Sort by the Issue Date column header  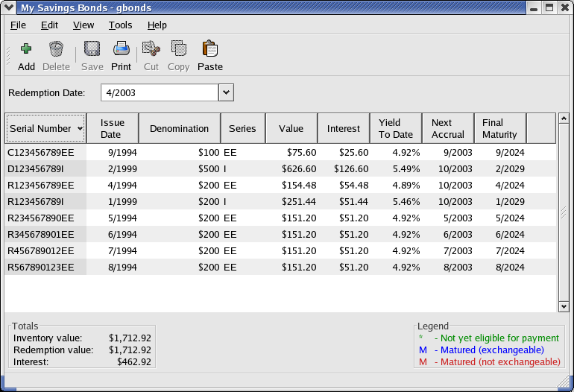[113, 128]
